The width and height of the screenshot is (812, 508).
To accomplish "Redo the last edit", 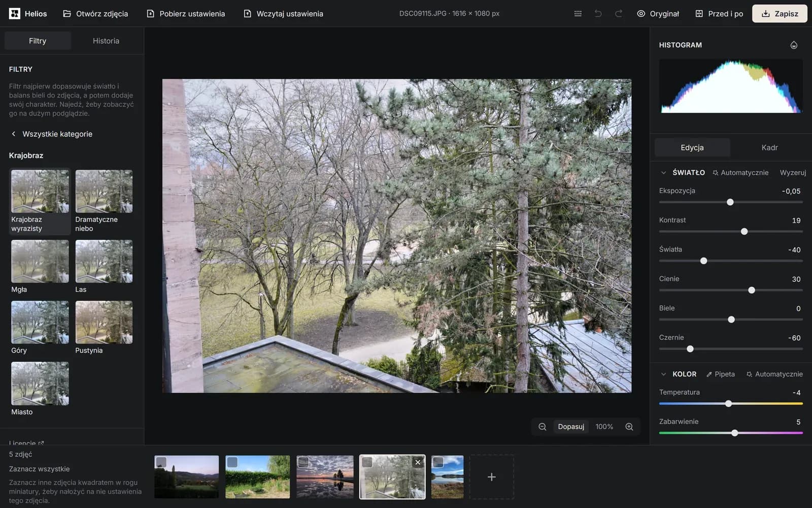I will click(x=619, y=14).
